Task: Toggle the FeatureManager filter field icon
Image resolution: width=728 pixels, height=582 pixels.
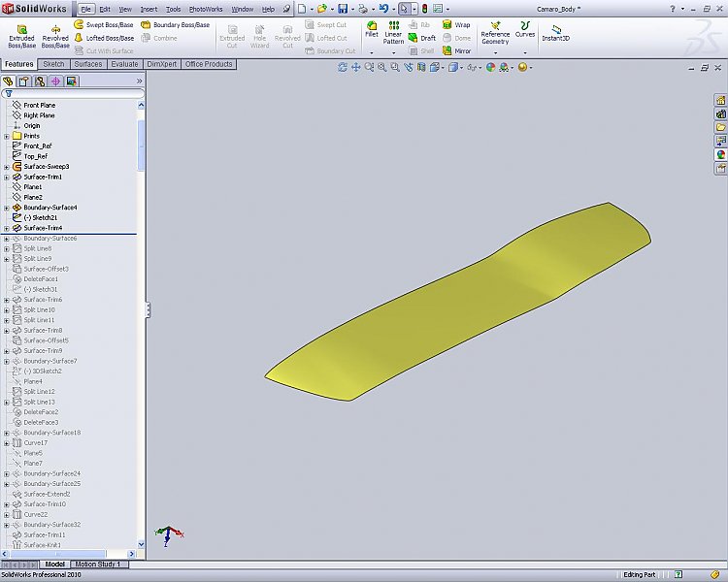Action: [x=9, y=94]
